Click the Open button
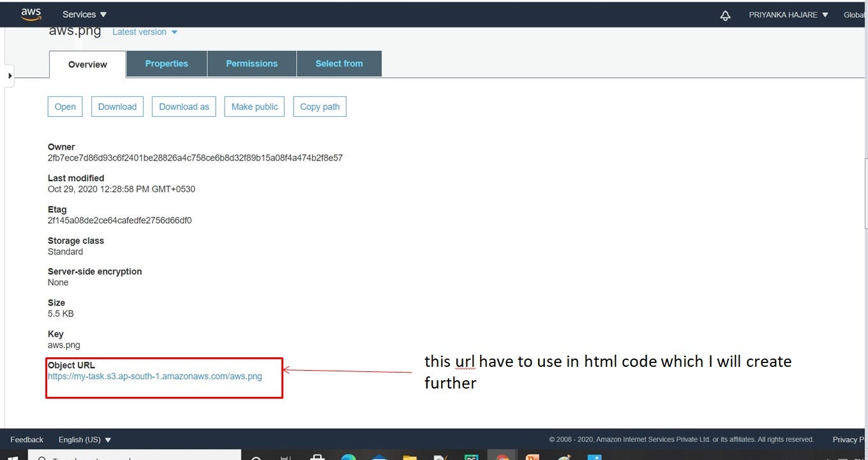This screenshot has height=460, width=868. 65,107
